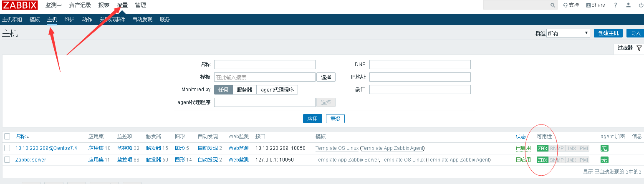
Task: Click the ZABBIX logo
Action: 20,5
